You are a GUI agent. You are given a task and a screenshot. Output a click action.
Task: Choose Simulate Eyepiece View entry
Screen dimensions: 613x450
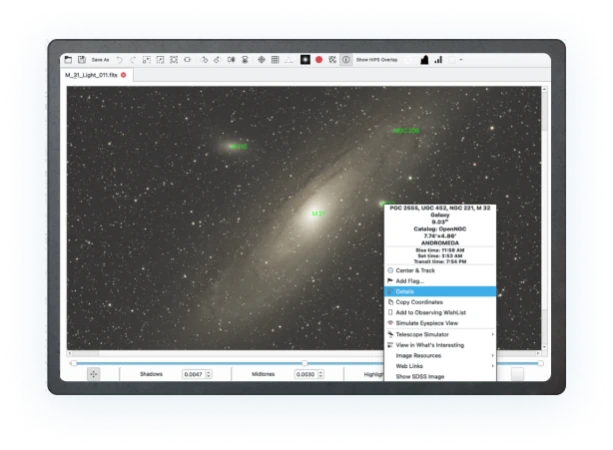point(440,323)
